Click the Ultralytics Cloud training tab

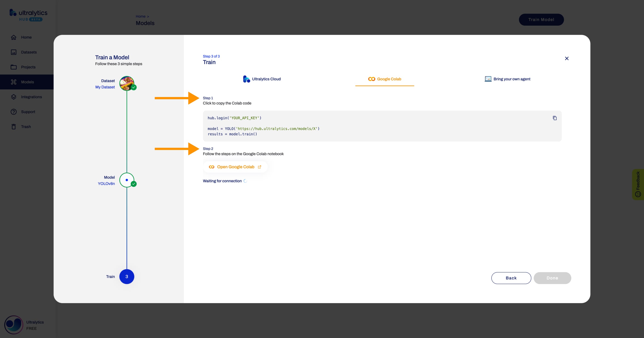[x=261, y=79]
